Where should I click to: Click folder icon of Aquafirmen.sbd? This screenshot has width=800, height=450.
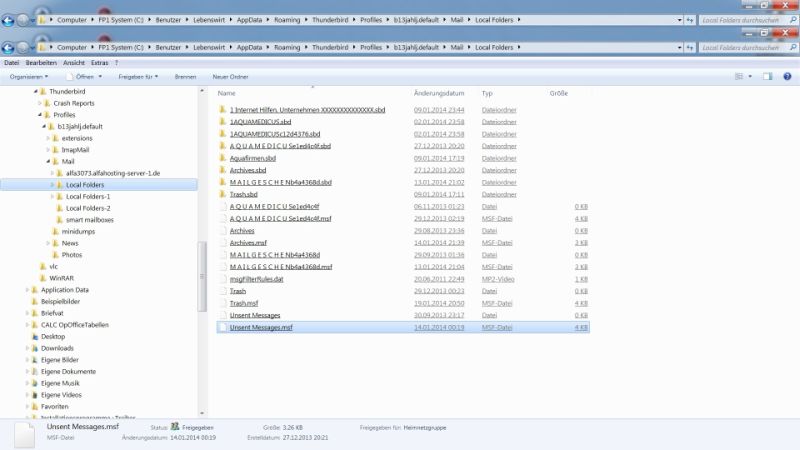click(x=222, y=158)
